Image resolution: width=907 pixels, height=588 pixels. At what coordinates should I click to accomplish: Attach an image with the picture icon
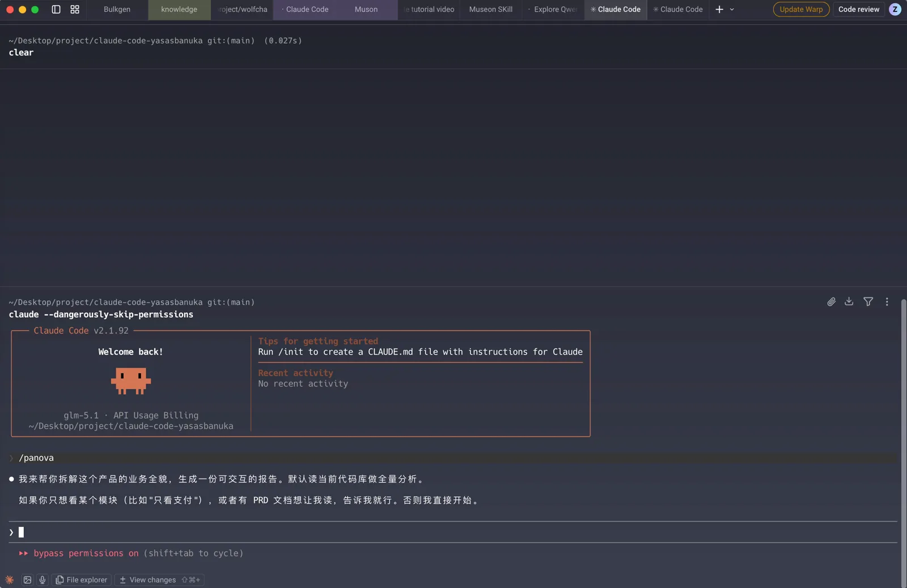click(27, 580)
